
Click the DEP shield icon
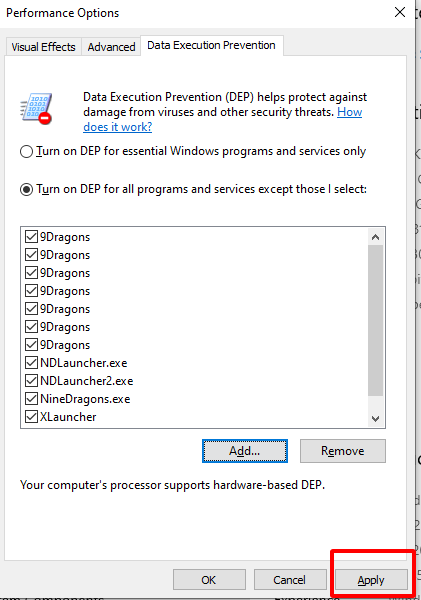36,109
